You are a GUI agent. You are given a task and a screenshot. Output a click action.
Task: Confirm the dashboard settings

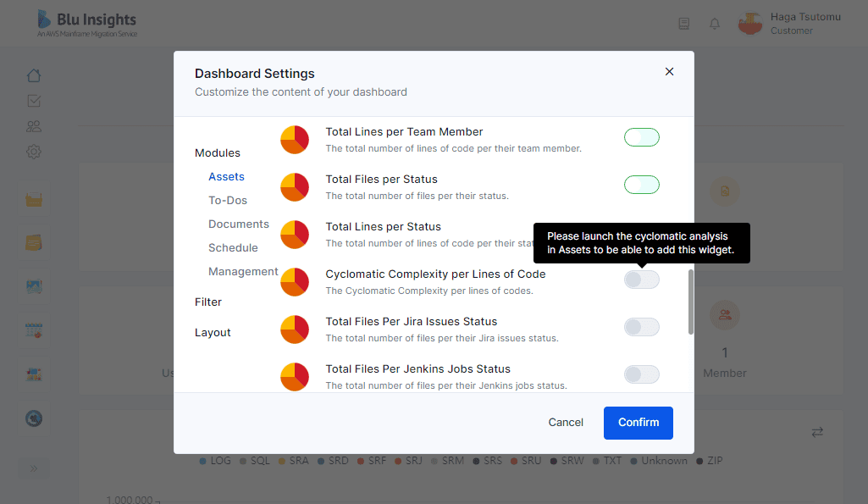click(639, 423)
